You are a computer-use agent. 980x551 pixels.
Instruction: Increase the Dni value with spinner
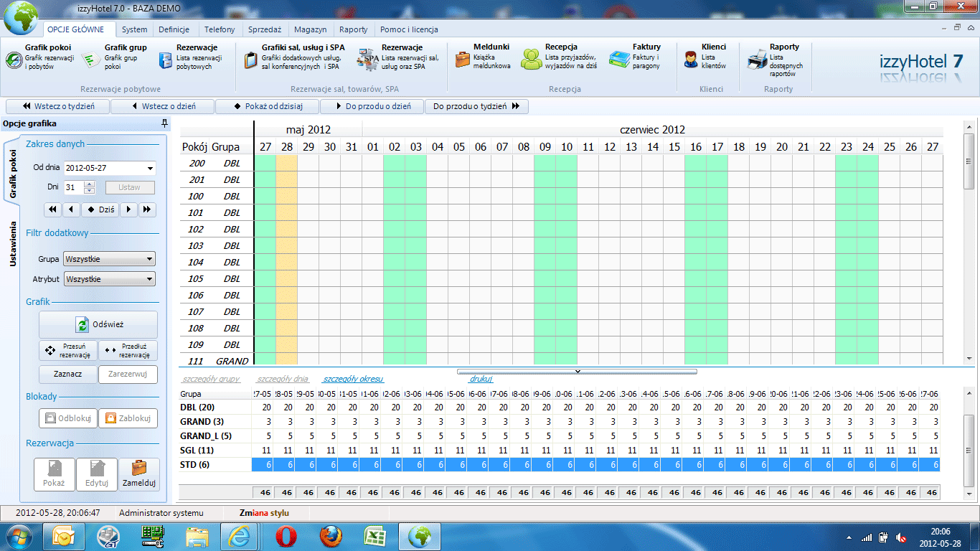pyautogui.click(x=90, y=184)
